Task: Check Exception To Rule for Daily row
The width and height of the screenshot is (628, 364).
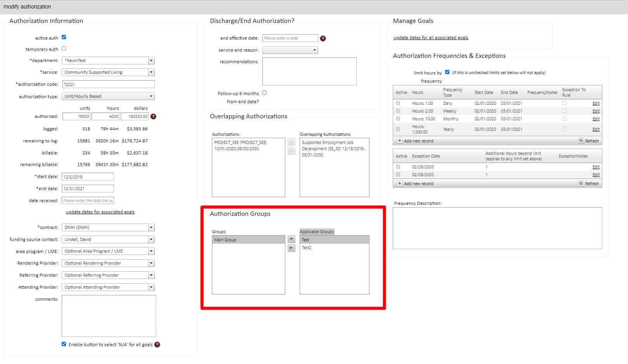Action: (x=565, y=103)
